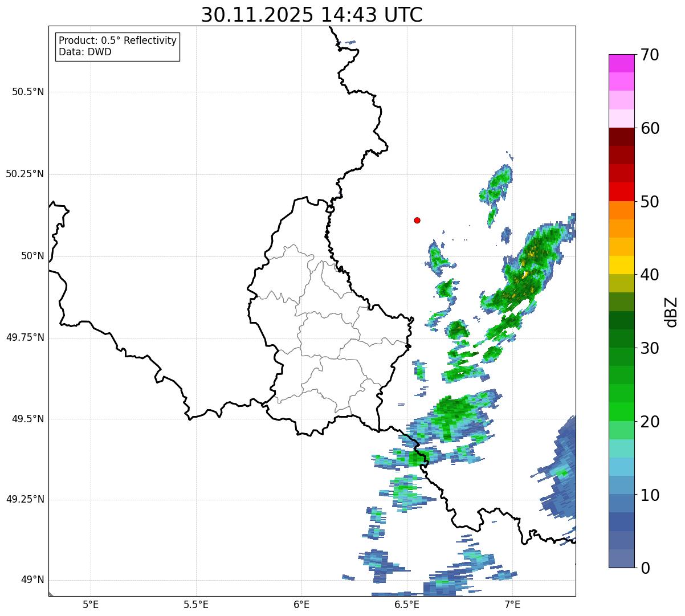Image resolution: width=685 pixels, height=616 pixels.
Task: Click the 70 tick label on colorbar
Action: point(650,55)
